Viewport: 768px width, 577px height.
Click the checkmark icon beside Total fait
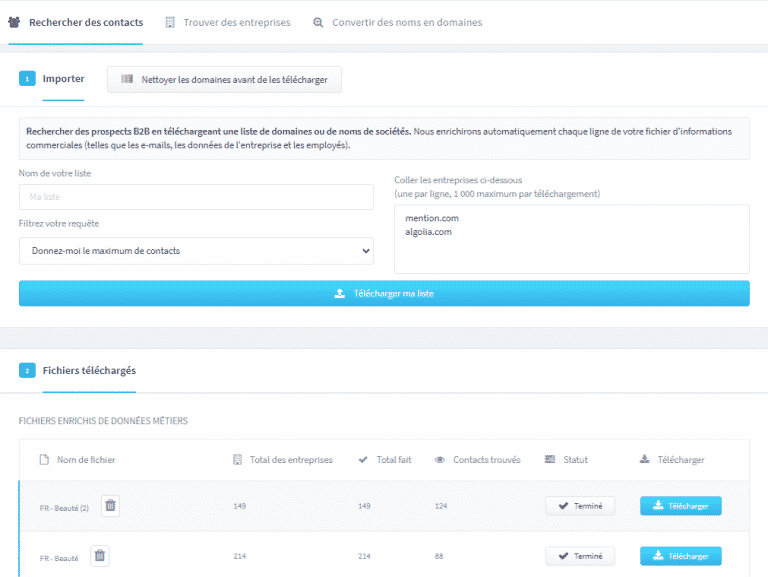[363, 459]
